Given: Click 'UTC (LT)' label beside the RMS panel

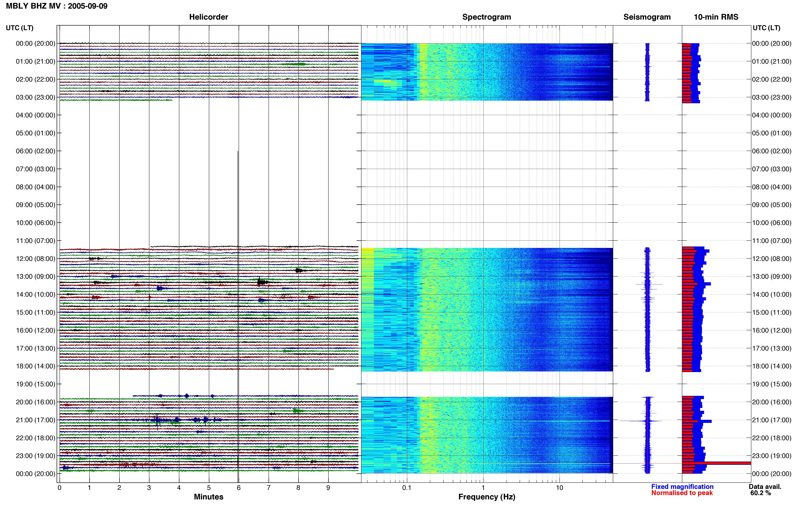Looking at the screenshot, I should [766, 28].
